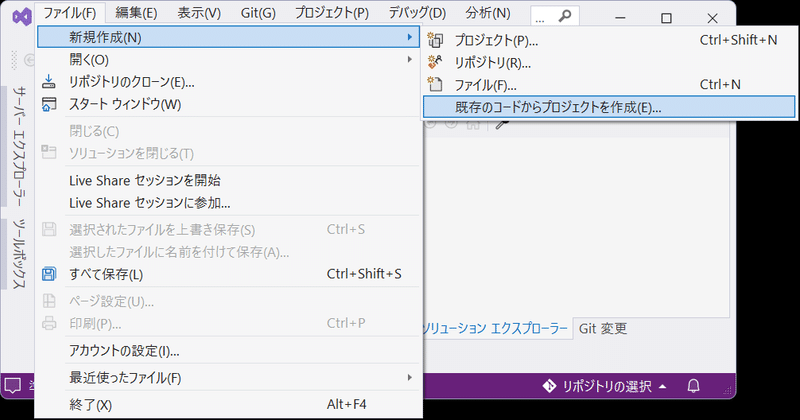The width and height of the screenshot is (800, 420).
Task: Click the clone repository download icon
Action: [x=48, y=82]
